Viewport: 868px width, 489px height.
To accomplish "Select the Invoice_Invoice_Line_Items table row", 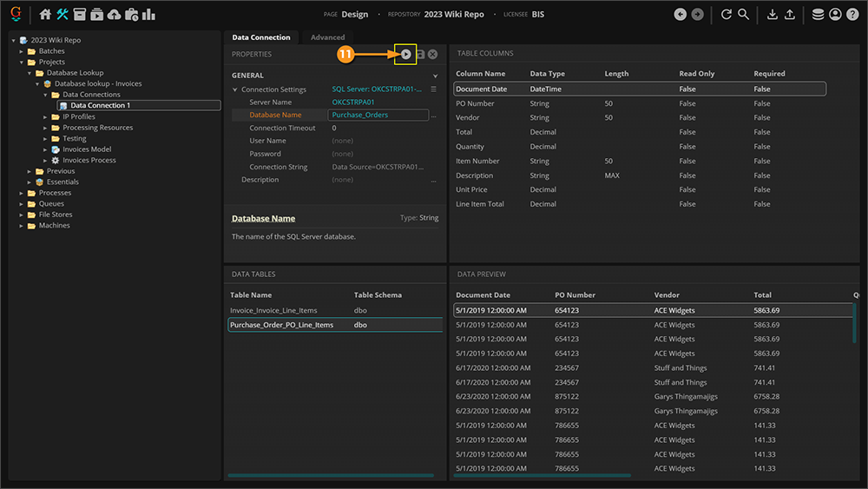I will [273, 310].
